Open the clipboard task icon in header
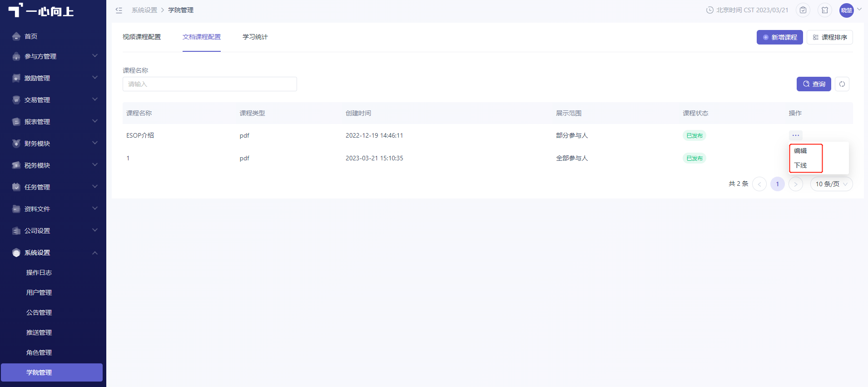 pos(803,10)
